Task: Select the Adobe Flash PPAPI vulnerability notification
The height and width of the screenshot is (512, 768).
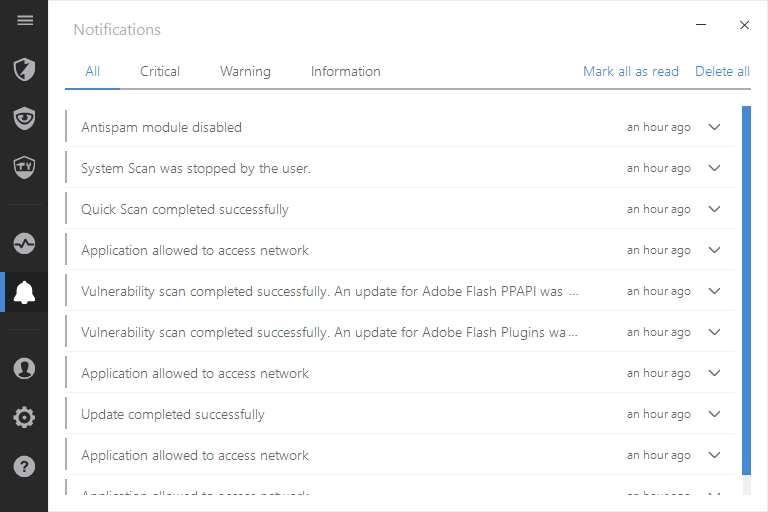Action: pyautogui.click(x=330, y=291)
